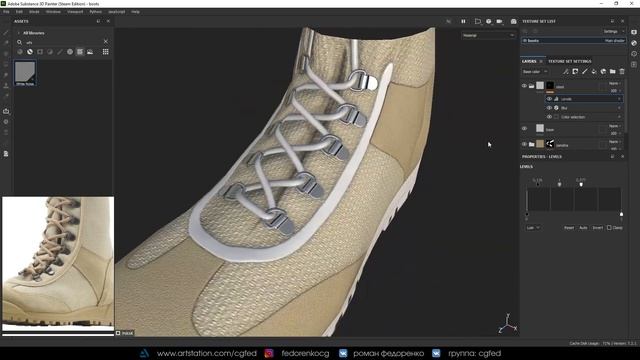Hide the bottom folder layer via eye
Image resolution: width=640 pixels, height=360 pixels.
pos(524,144)
